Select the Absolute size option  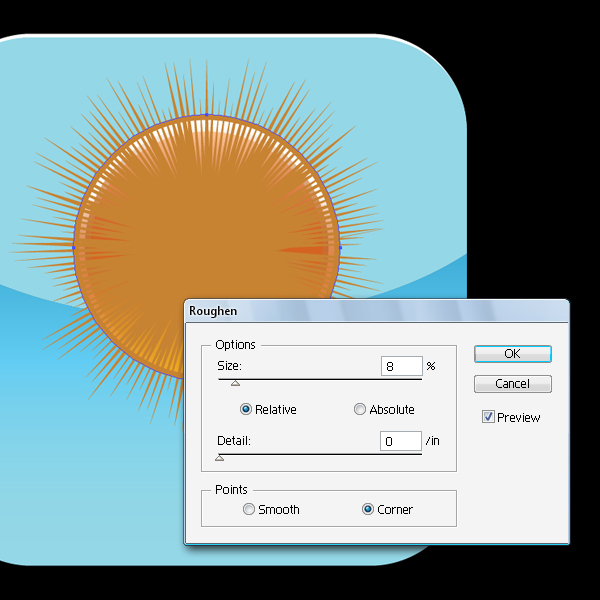359,409
